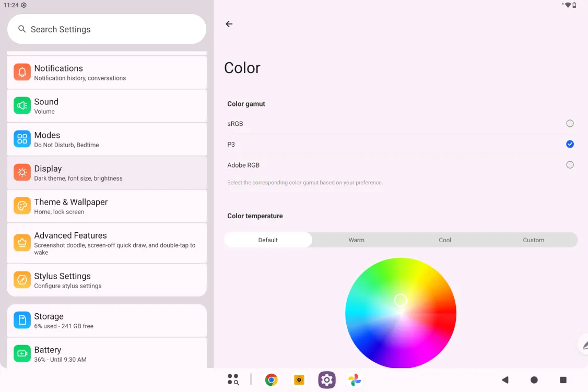This screenshot has width=588, height=392.
Task: Select the Adobe RGB radio button
Action: click(570, 164)
